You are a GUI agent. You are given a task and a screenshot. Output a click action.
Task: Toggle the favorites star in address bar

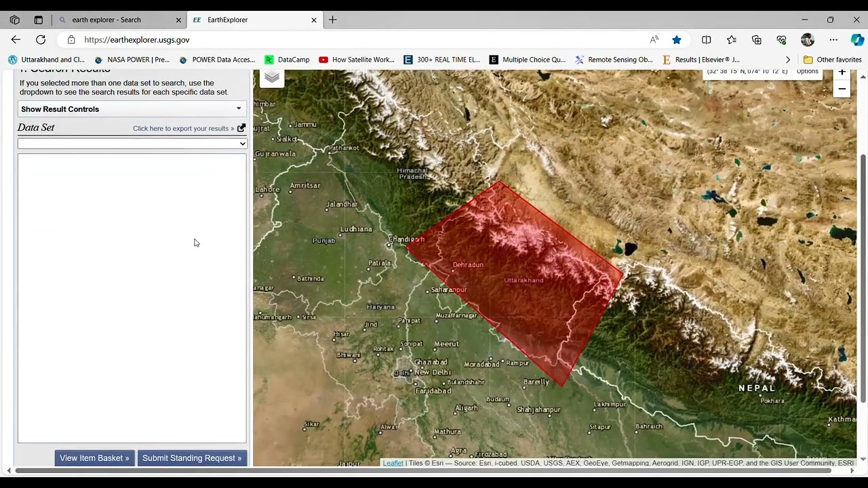[677, 40]
